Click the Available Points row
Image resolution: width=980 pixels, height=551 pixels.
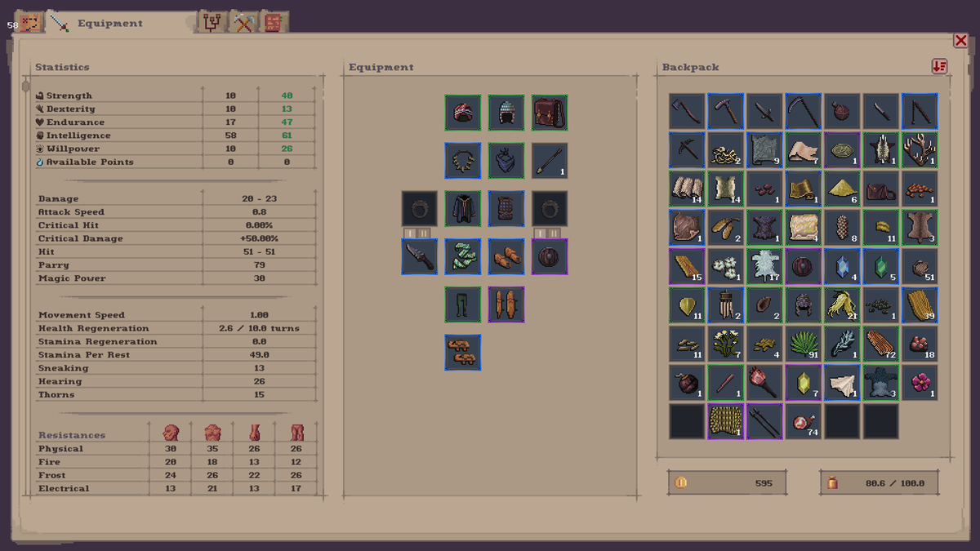[175, 162]
